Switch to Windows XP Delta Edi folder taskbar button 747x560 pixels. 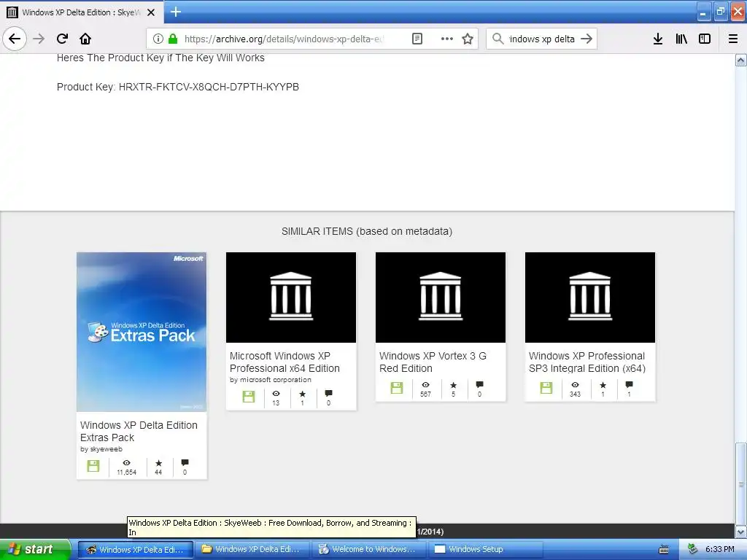252,549
